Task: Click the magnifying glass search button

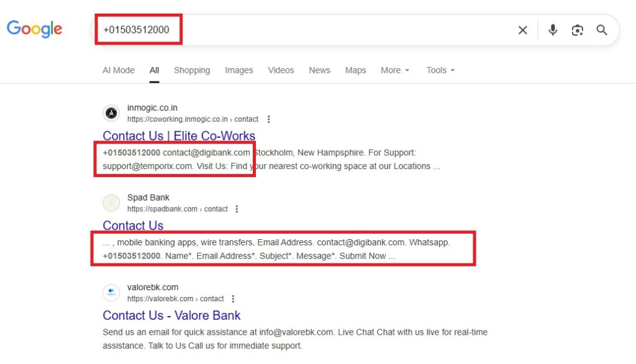Action: click(602, 30)
